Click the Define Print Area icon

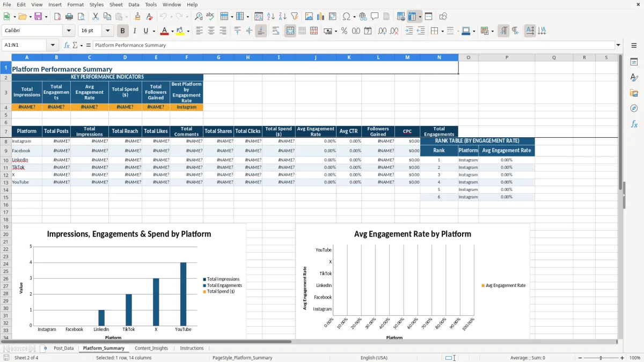tap(401, 17)
